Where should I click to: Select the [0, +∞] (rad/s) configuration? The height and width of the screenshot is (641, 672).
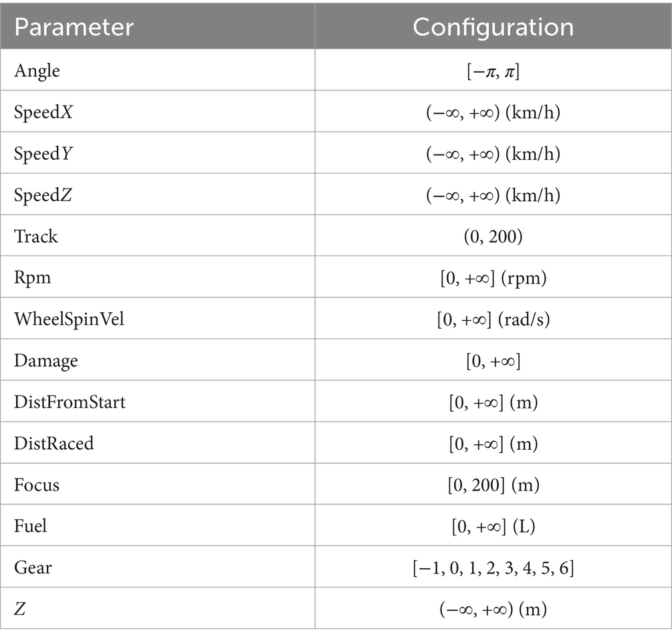(493, 319)
